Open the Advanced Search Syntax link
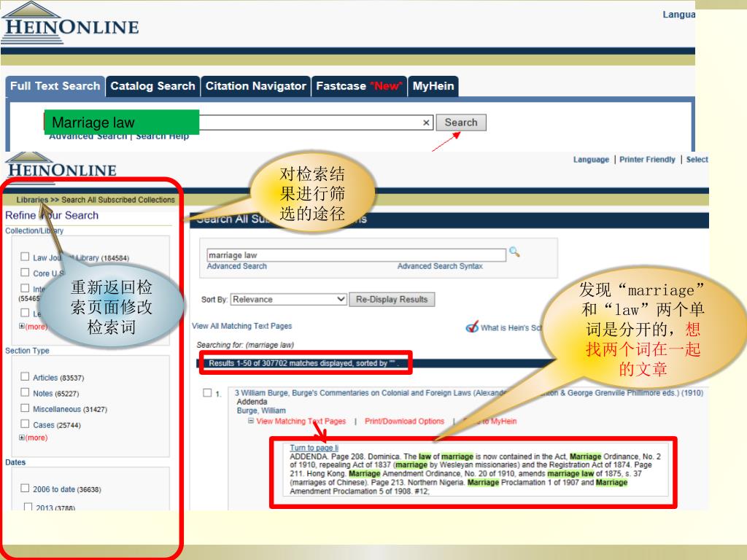 [440, 266]
